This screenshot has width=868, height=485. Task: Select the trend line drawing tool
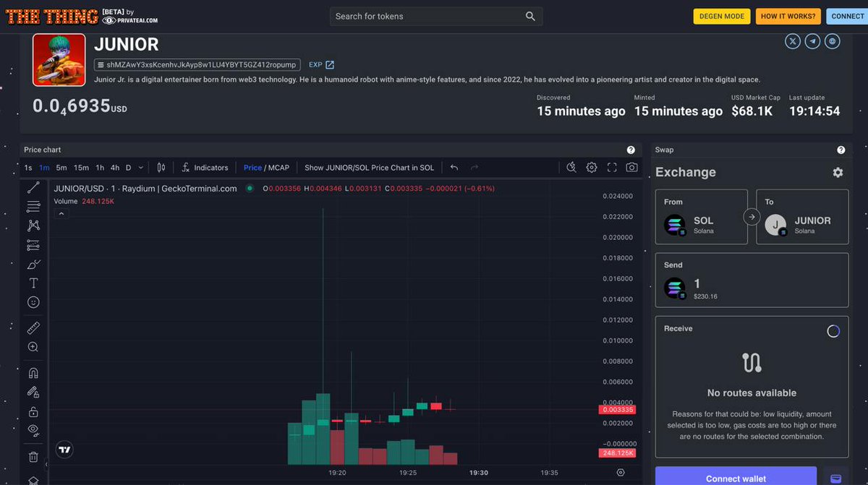pos(33,187)
